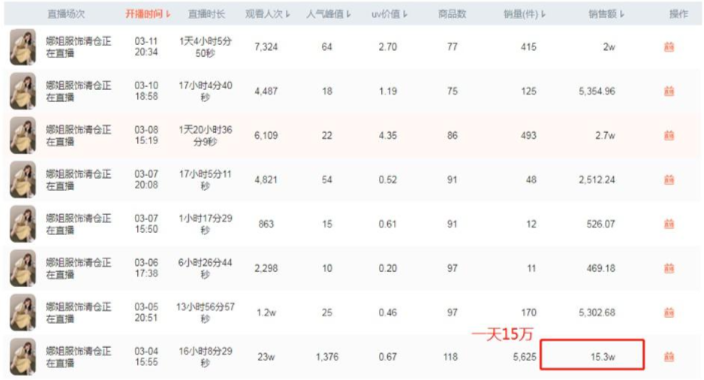Sort by 销售额 column header
Screen dimensions: 704x380
pos(606,14)
